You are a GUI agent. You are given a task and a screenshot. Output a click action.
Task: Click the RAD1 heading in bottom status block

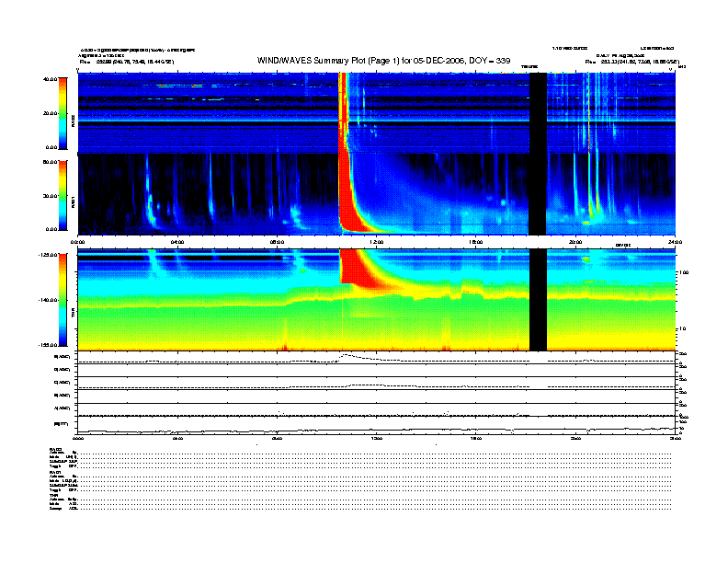(55, 473)
